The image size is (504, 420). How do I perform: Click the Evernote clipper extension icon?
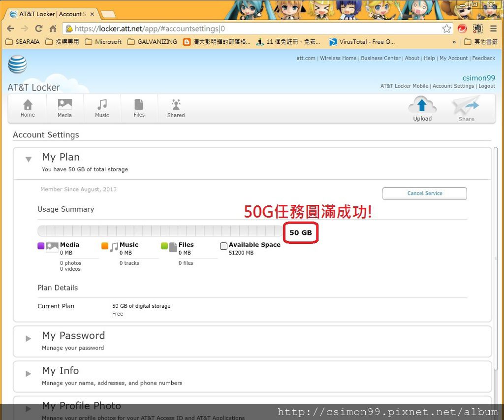478,29
